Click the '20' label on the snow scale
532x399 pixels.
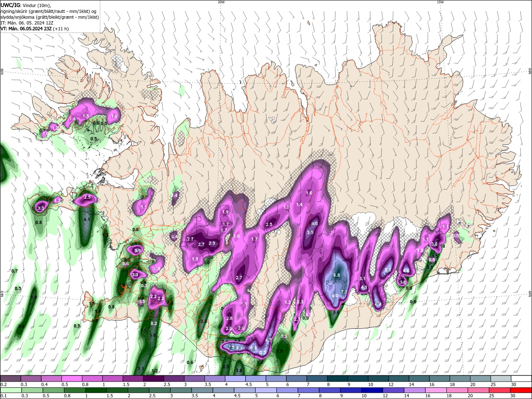tap(473, 384)
